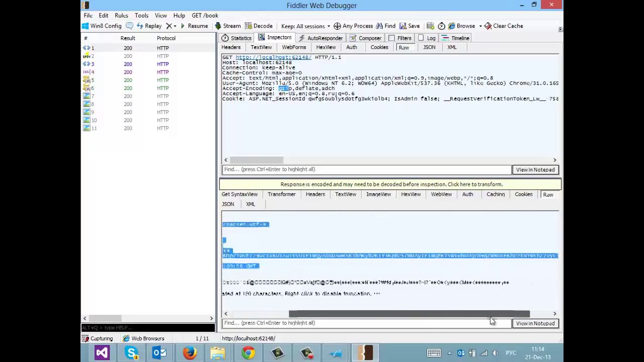Click View in Notepad for request

coord(535,170)
